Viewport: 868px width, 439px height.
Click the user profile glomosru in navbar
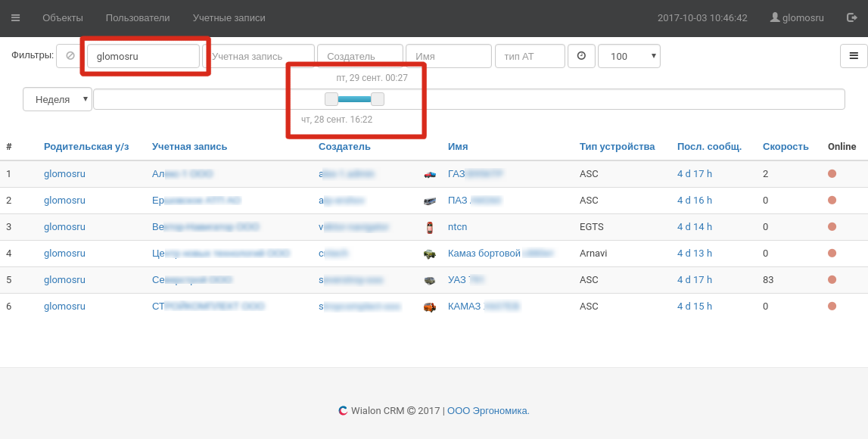coord(797,17)
